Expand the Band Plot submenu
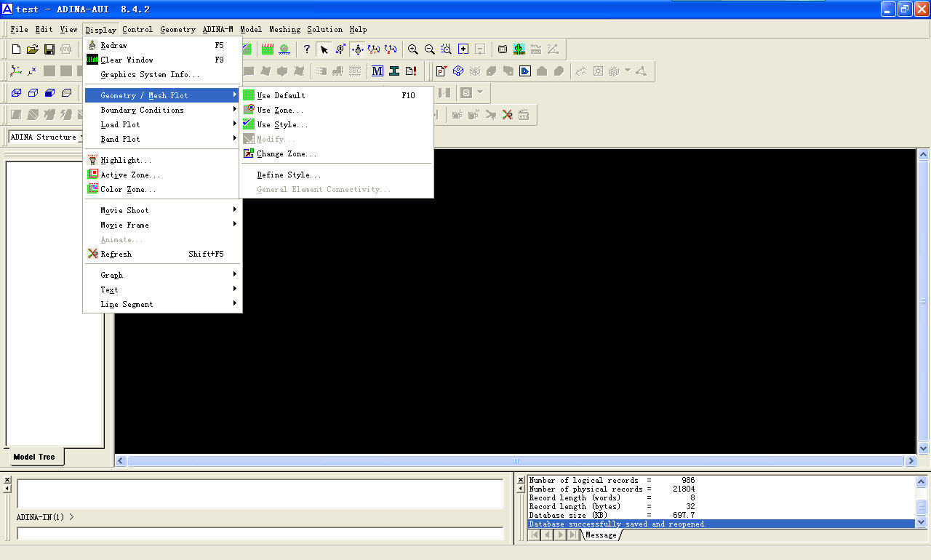The height and width of the screenshot is (560, 931). pyautogui.click(x=162, y=139)
